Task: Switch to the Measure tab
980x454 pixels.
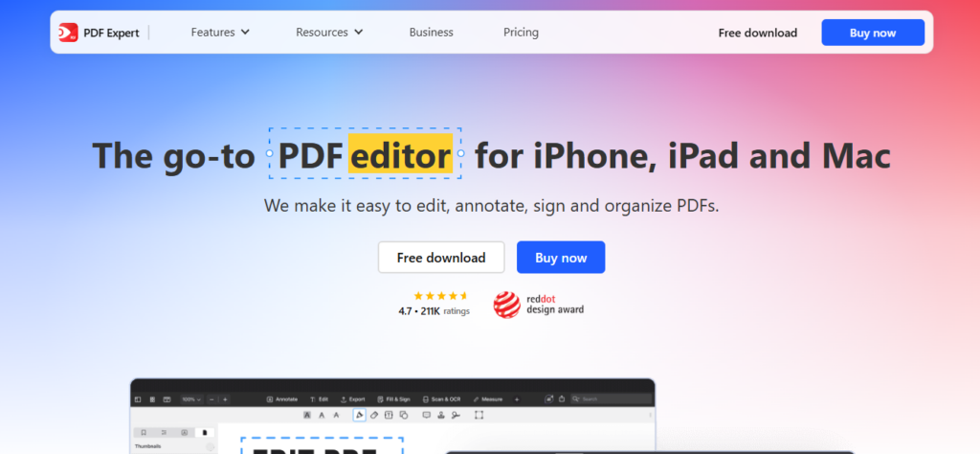Action: pyautogui.click(x=488, y=399)
